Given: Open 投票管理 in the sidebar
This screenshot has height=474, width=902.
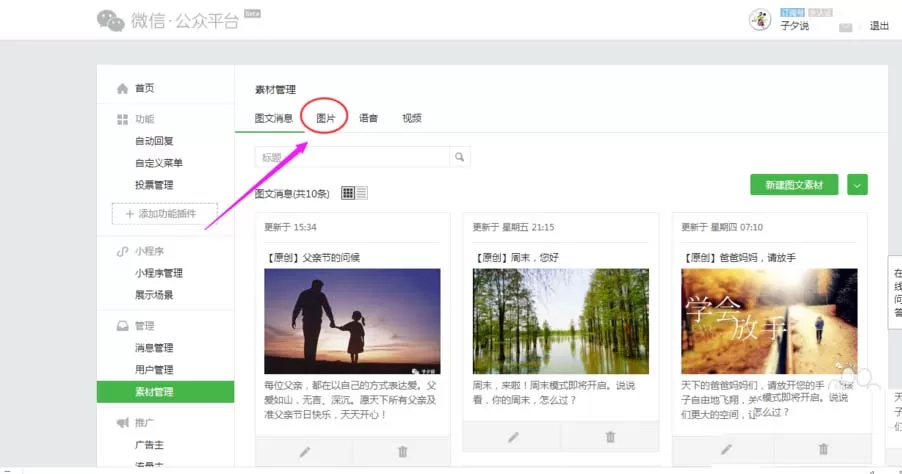Looking at the screenshot, I should coord(154,185).
